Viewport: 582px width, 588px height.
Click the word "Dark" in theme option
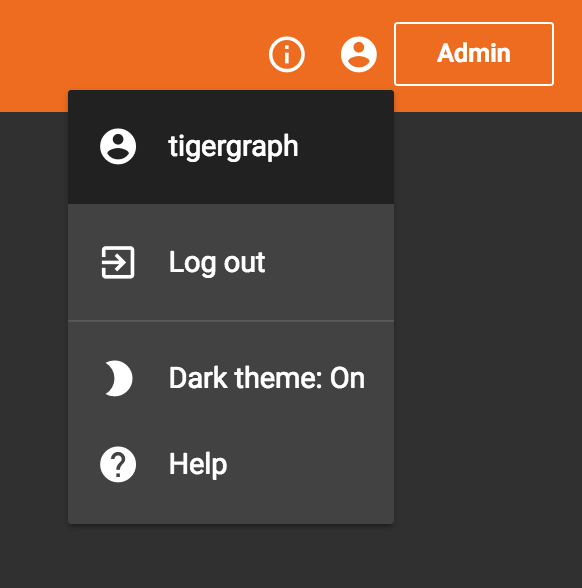click(198, 378)
